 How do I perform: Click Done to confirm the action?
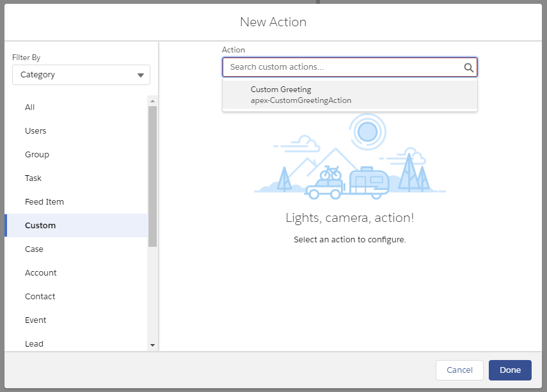point(510,370)
